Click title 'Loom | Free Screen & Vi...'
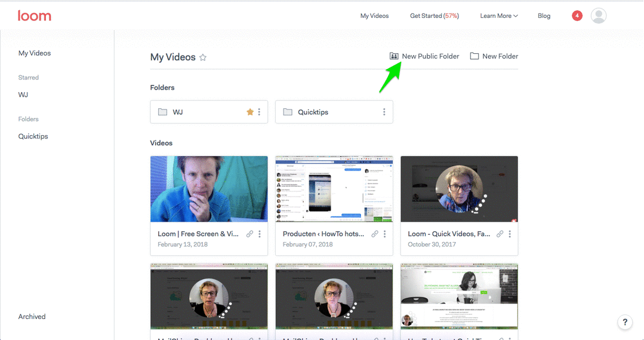Viewport: 644px width, 340px height. click(198, 234)
